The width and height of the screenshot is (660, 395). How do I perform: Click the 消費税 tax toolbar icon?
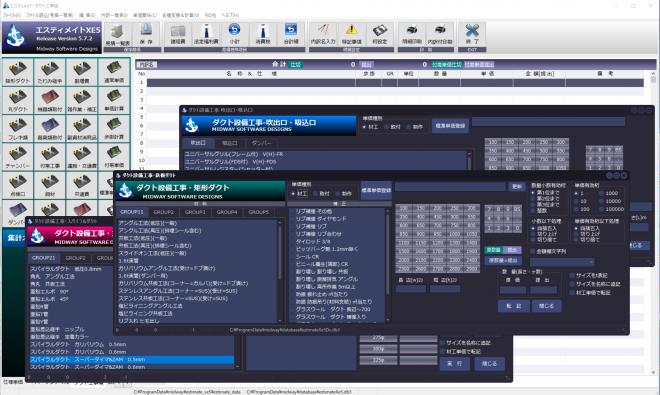point(263,34)
